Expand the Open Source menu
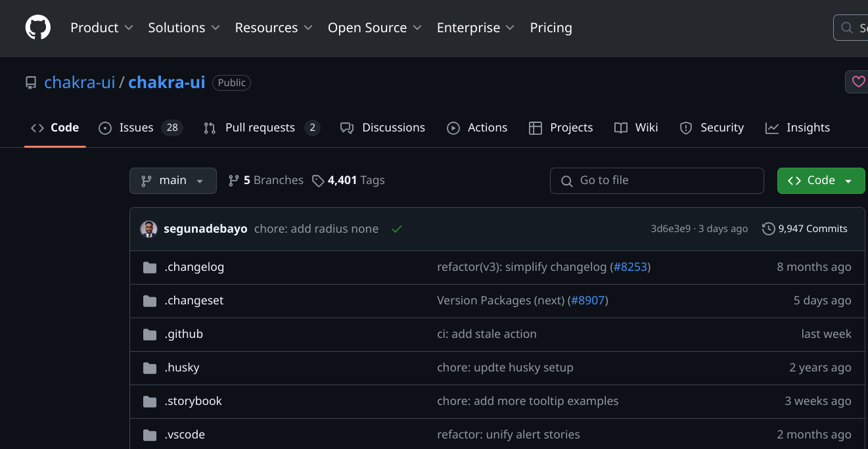The image size is (868, 449). (x=375, y=28)
